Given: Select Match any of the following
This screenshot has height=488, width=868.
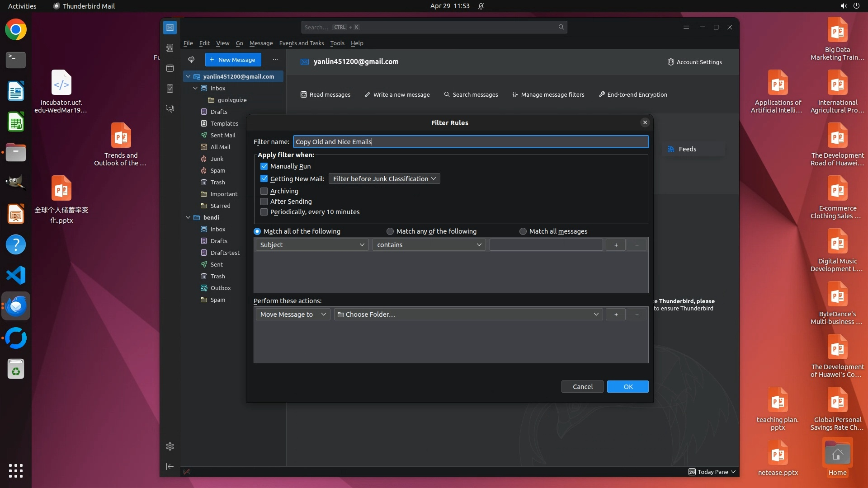Looking at the screenshot, I should 390,231.
